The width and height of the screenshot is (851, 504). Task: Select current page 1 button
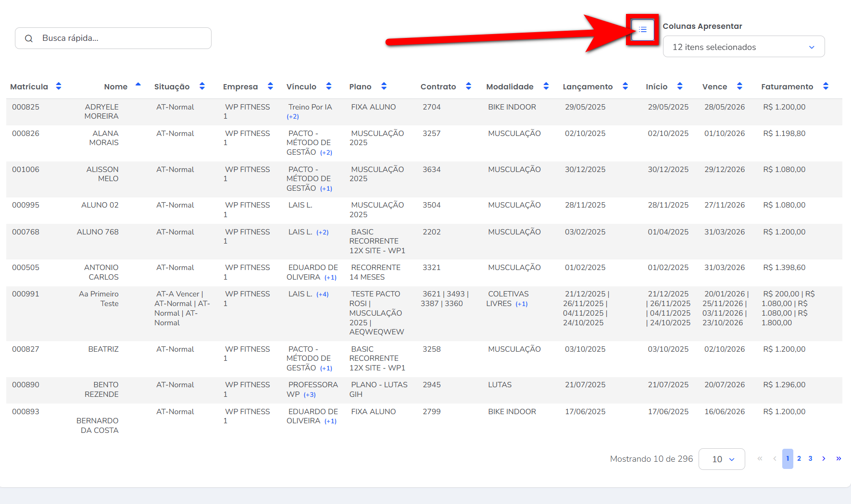788,459
